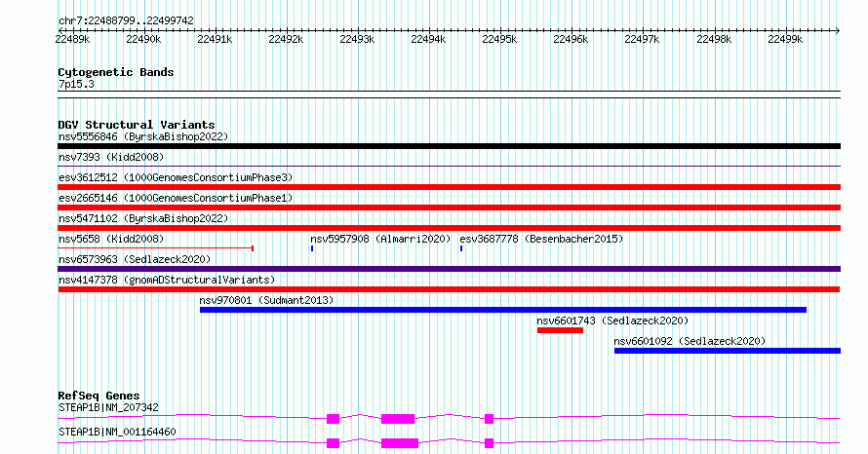Click the RefSeq Genes track heading
Screen dimensions: 868x454
(99, 396)
